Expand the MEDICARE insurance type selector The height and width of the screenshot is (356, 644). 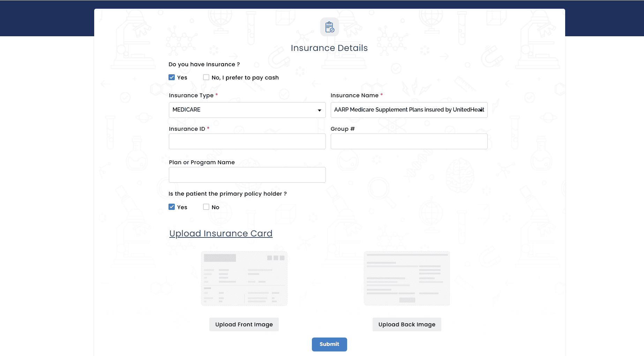(x=247, y=110)
